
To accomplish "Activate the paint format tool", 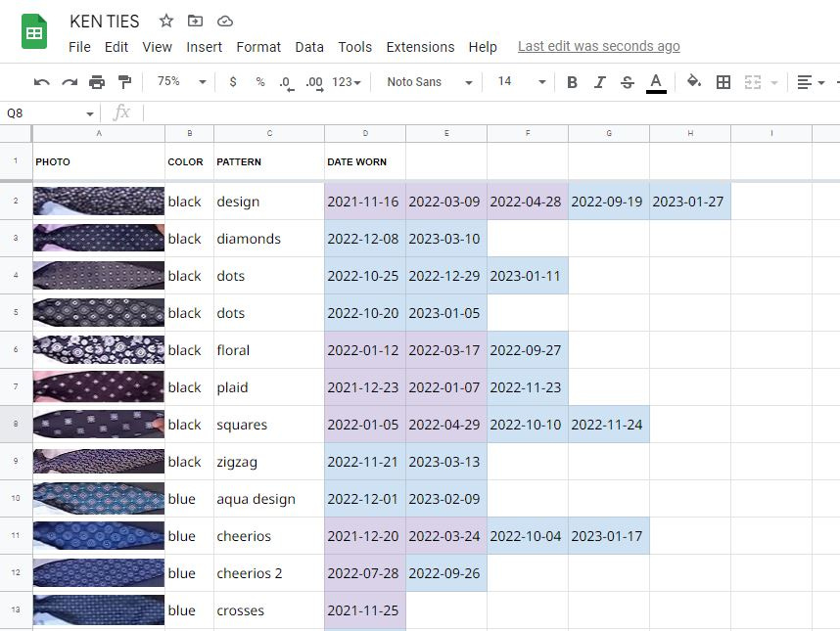I will [x=124, y=82].
